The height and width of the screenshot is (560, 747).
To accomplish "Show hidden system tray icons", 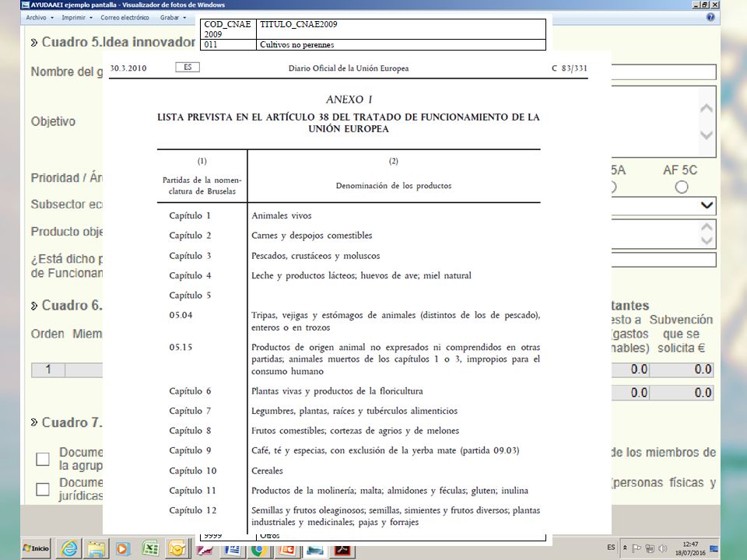I will tap(625, 548).
